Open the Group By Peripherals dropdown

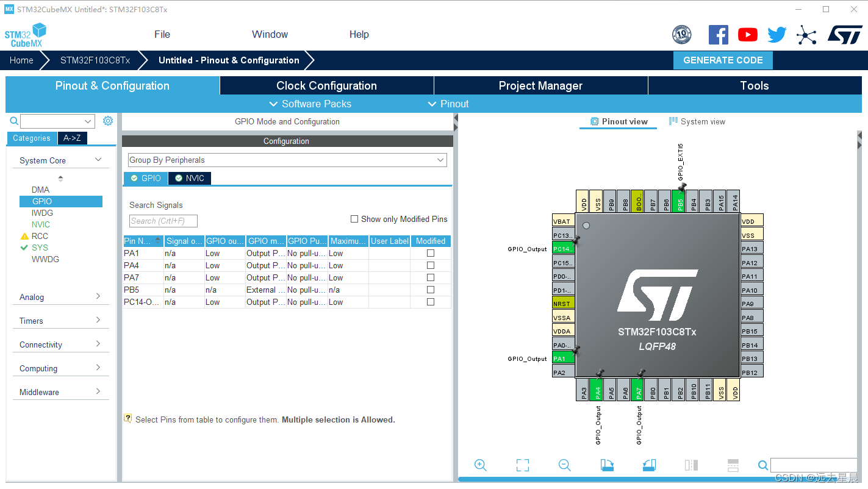point(287,160)
